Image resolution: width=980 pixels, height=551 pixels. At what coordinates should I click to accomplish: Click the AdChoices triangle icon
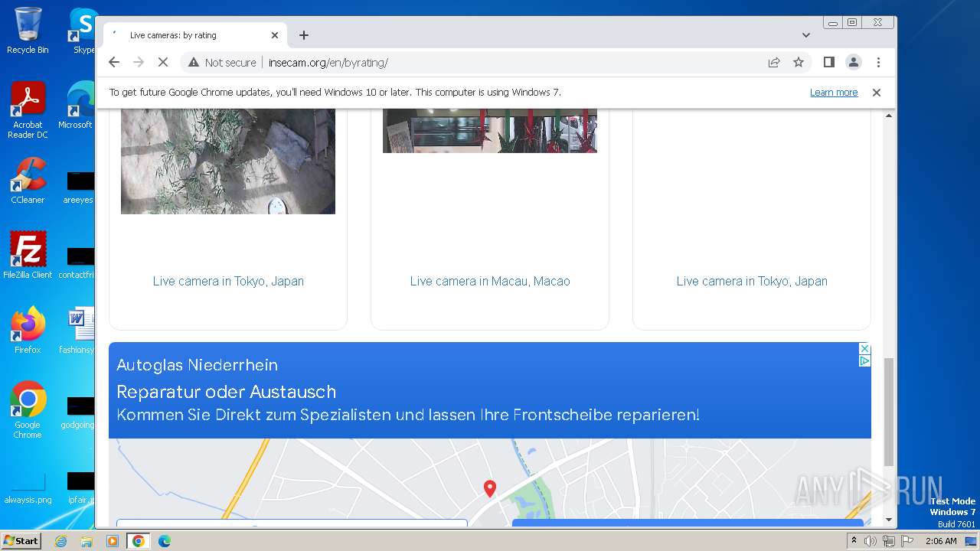864,361
